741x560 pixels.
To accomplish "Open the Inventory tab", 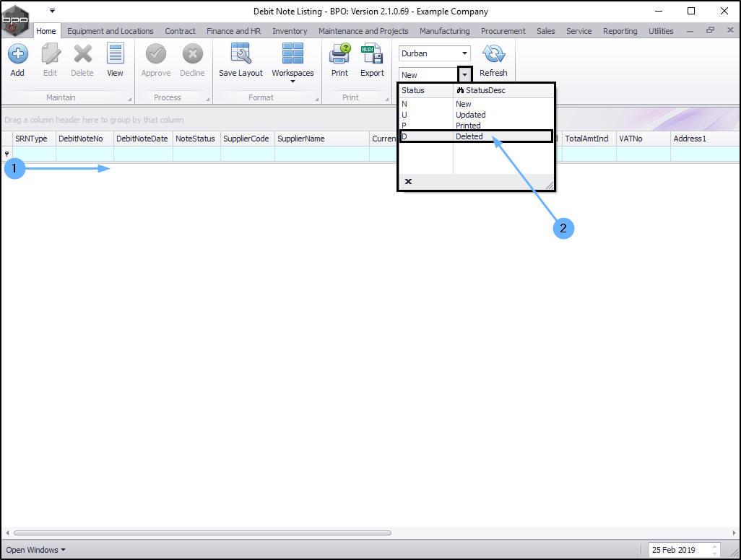I will (290, 31).
